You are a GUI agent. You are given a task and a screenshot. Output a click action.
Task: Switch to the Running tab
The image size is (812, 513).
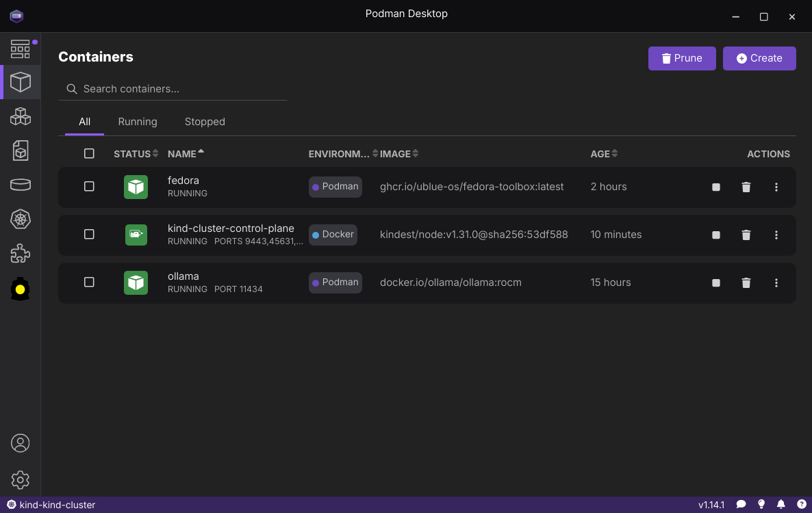point(137,121)
